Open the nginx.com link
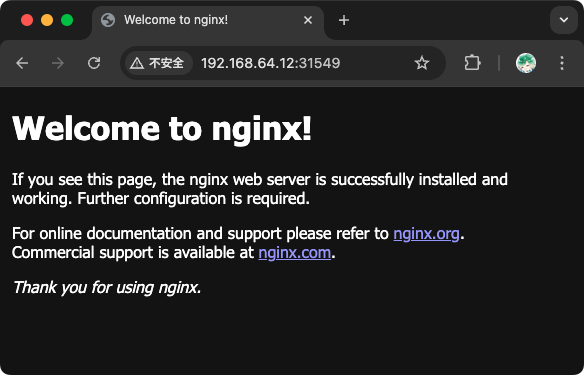584x375 pixels. (x=295, y=253)
